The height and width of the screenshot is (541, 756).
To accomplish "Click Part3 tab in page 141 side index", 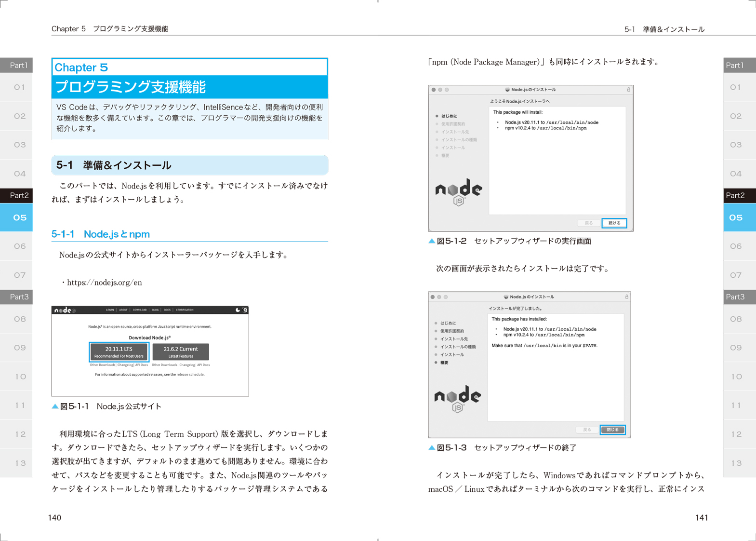I will click(740, 297).
